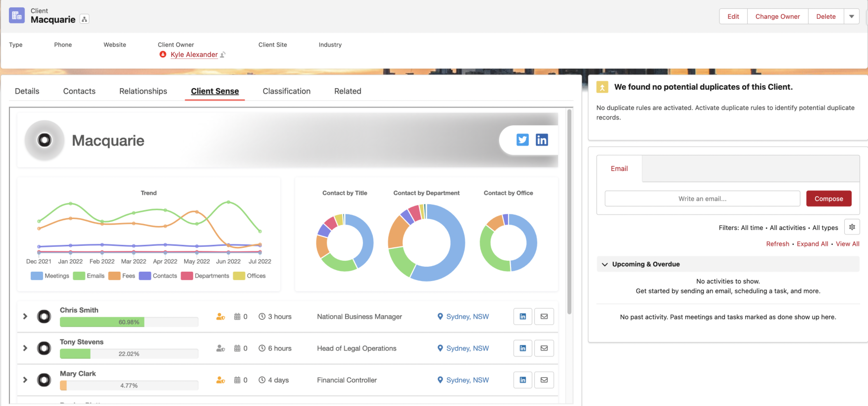The height and width of the screenshot is (406, 868).
Task: Click Tony Stevens 22.02% progress bar
Action: pos(129,354)
